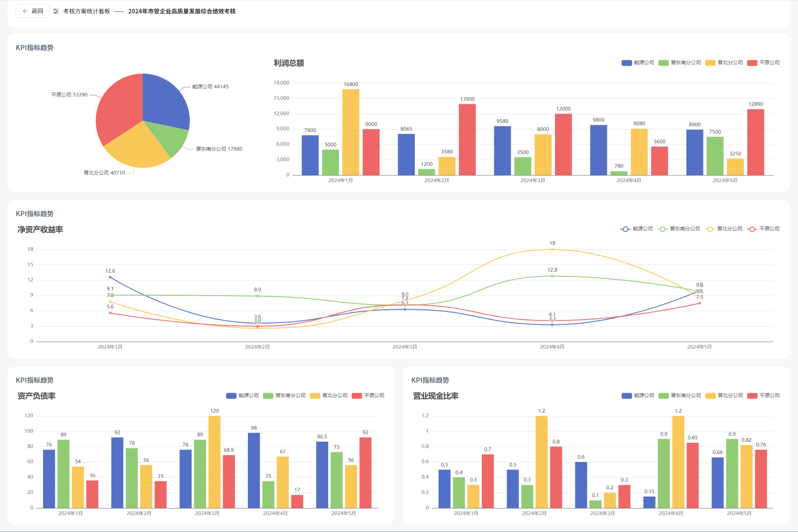Toggle 晋东南分公司 legend in 营业现金比率 chart
This screenshot has width=798, height=532.
(680, 396)
